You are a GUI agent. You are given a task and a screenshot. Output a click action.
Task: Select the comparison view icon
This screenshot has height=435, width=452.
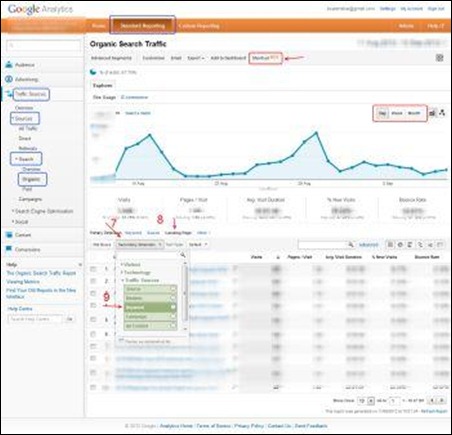(x=420, y=245)
